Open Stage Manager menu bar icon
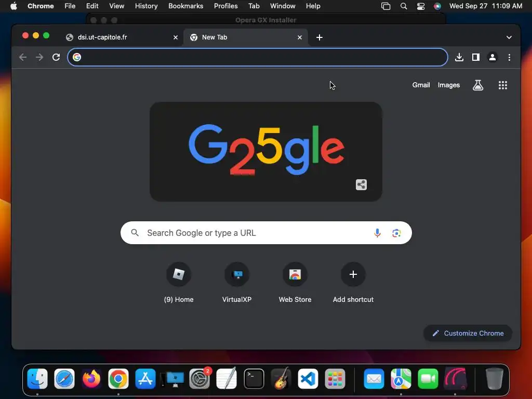 (386, 6)
